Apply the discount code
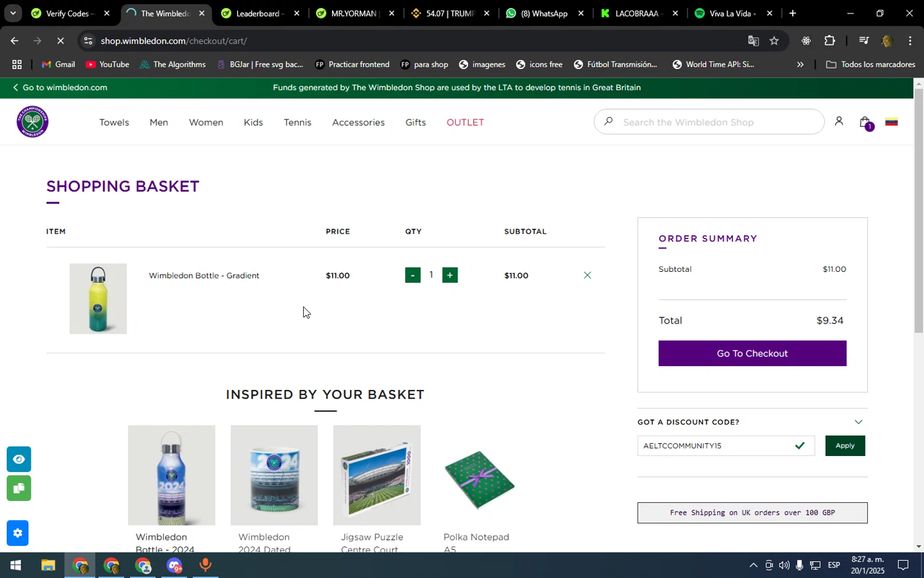The width and height of the screenshot is (924, 578). [845, 446]
